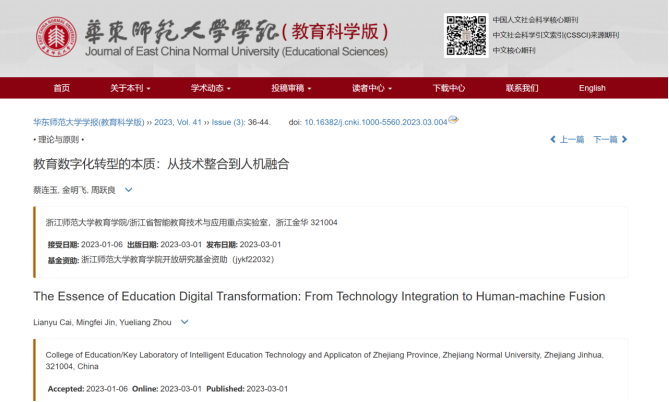The height and width of the screenshot is (402, 669).
Task: Collapse the Chinese author affiliation chevron
Action: tap(128, 190)
